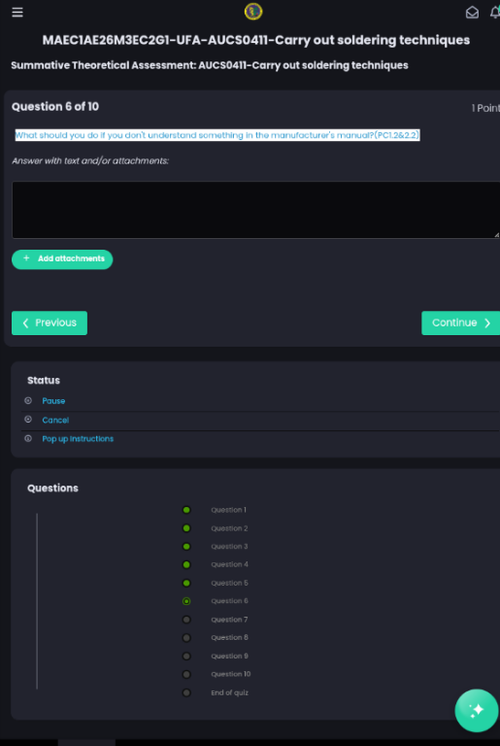This screenshot has width=500, height=746.
Task: Click the cancel icon beside Cancel
Action: tap(28, 419)
